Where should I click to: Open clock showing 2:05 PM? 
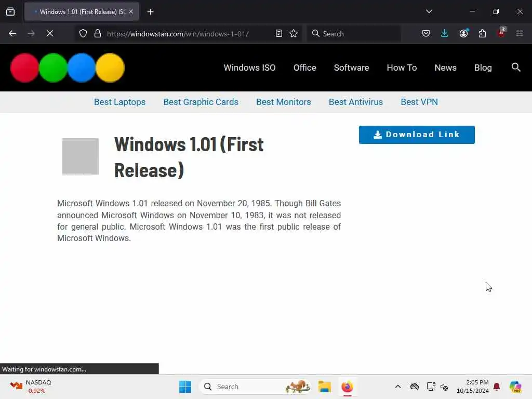click(x=472, y=387)
